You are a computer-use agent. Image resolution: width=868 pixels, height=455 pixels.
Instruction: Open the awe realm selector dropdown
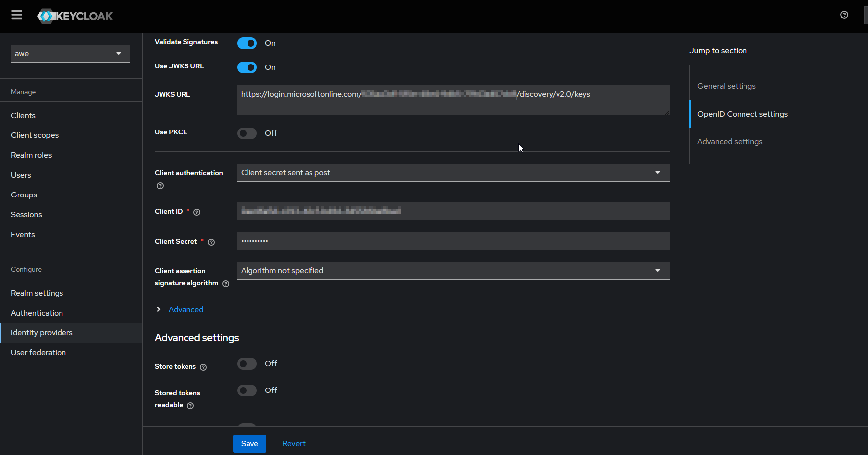click(70, 54)
